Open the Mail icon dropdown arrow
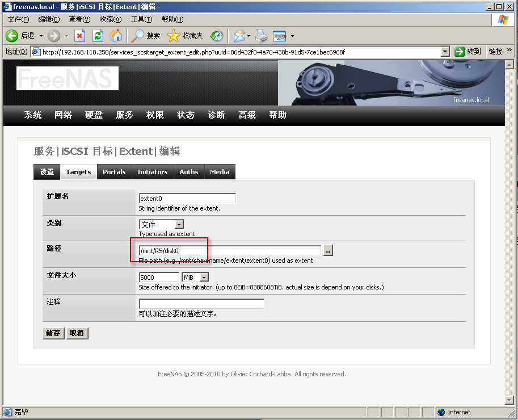The width and height of the screenshot is (518, 420). 249,36
